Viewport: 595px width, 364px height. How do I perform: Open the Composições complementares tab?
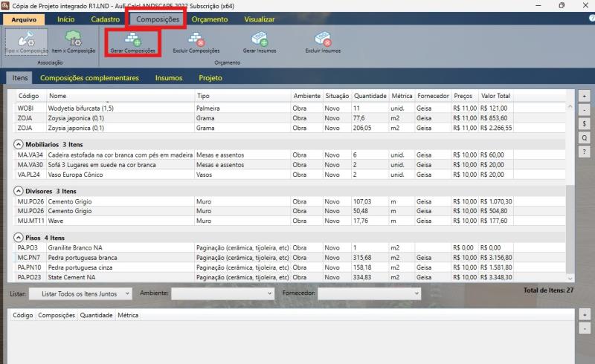(89, 77)
